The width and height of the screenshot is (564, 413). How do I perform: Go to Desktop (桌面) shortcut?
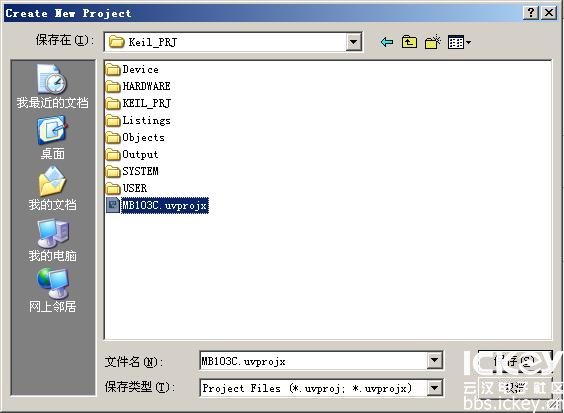53,138
